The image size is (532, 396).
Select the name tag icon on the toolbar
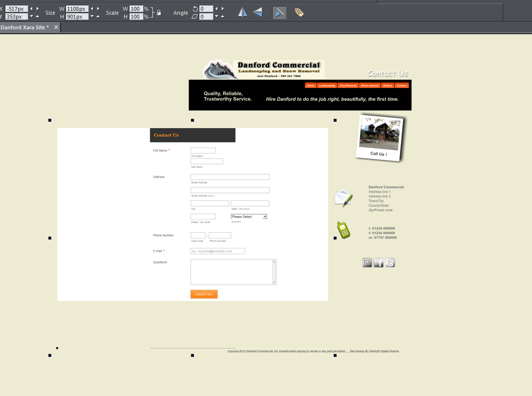[x=299, y=12]
